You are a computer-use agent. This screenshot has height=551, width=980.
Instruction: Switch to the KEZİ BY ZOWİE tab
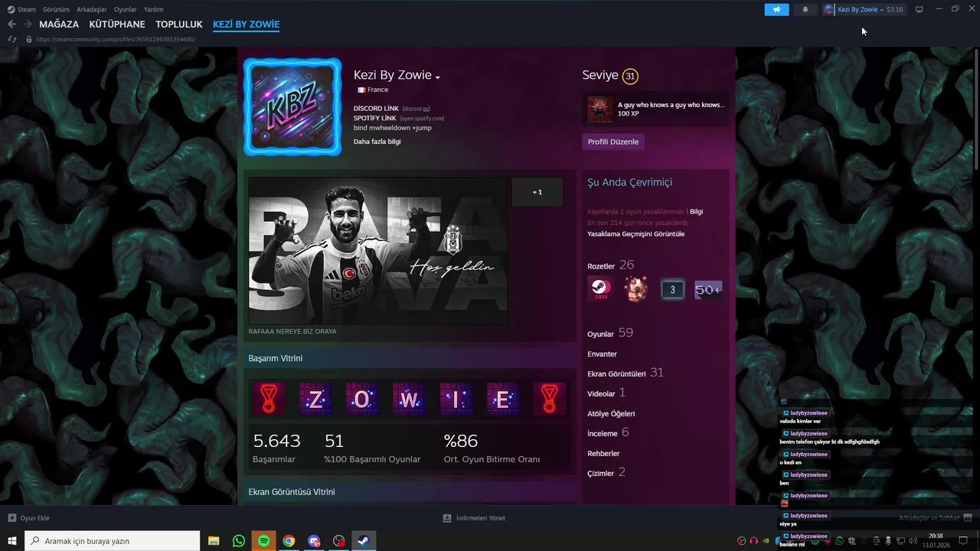(x=246, y=24)
